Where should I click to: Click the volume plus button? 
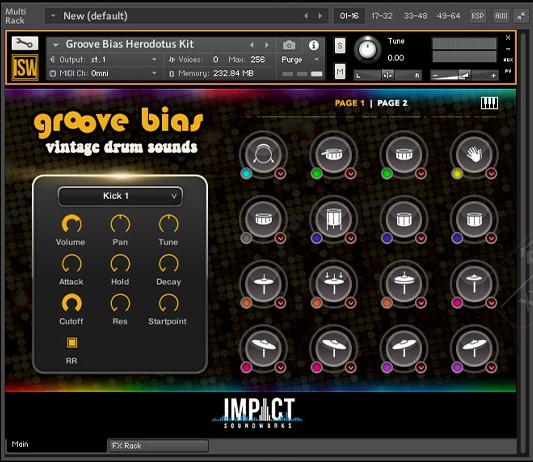[493, 75]
